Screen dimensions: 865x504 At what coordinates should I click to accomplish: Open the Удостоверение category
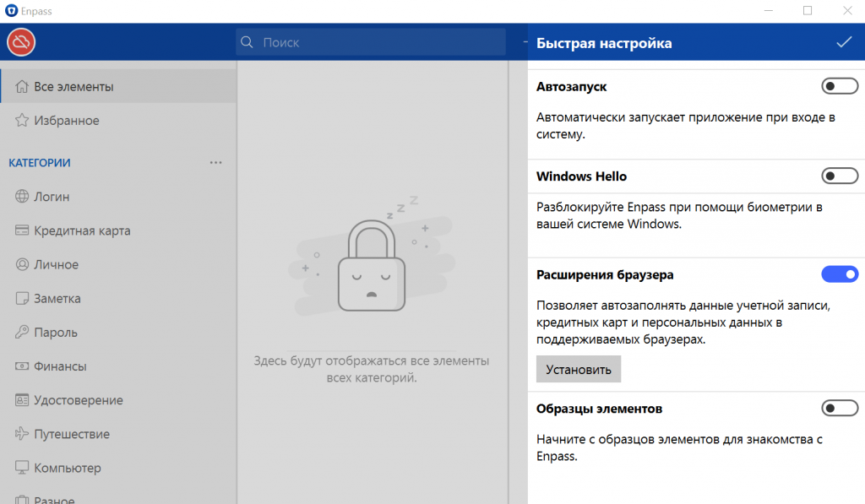(x=118, y=400)
